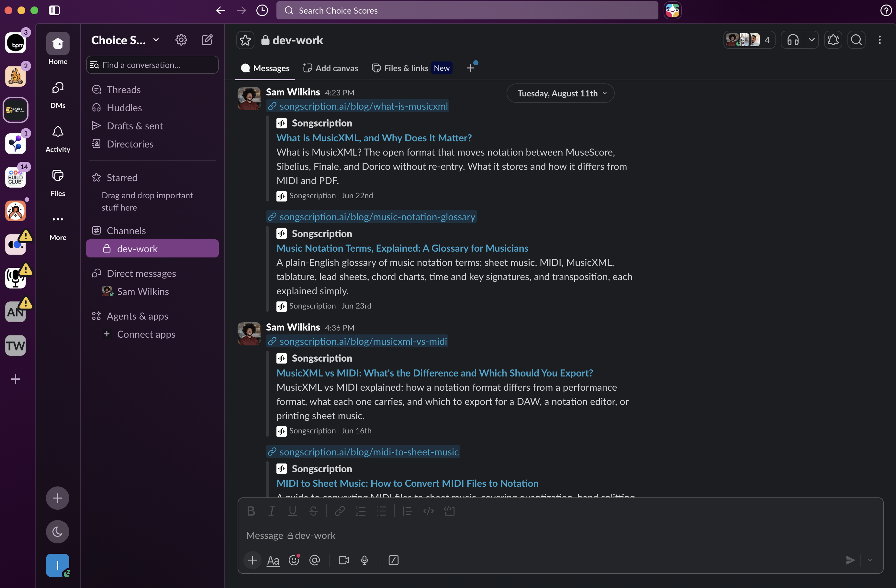
Task: Insert a link in the composer
Action: (340, 511)
